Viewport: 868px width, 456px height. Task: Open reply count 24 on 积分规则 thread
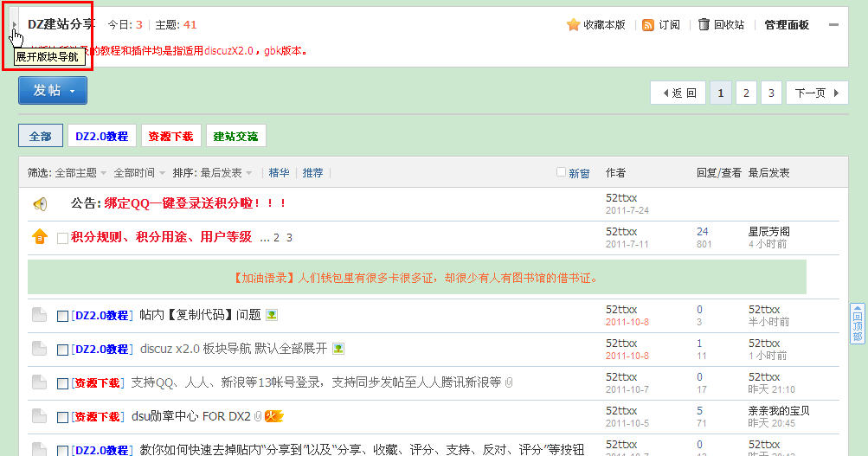(x=703, y=231)
